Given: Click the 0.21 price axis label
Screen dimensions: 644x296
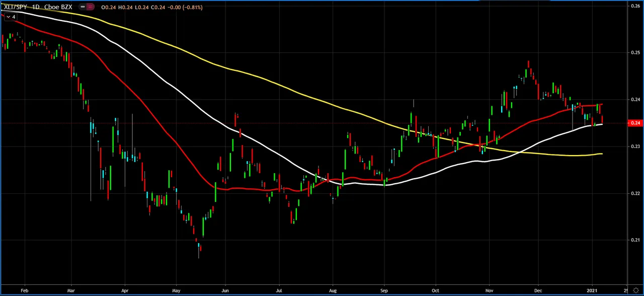Looking at the screenshot, I should [x=635, y=240].
